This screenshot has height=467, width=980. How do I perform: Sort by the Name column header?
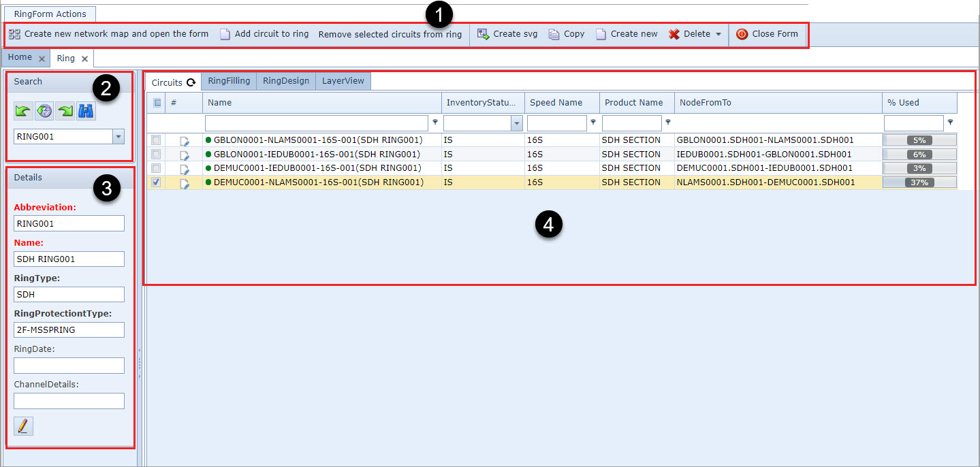tap(321, 103)
